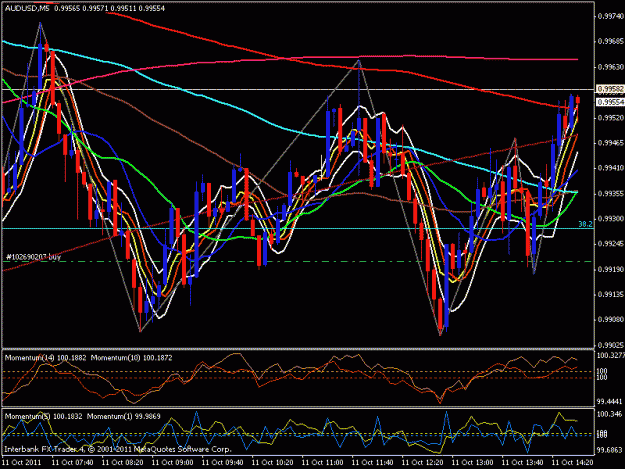Click the 11 Oct 09:00 time label

[172, 463]
